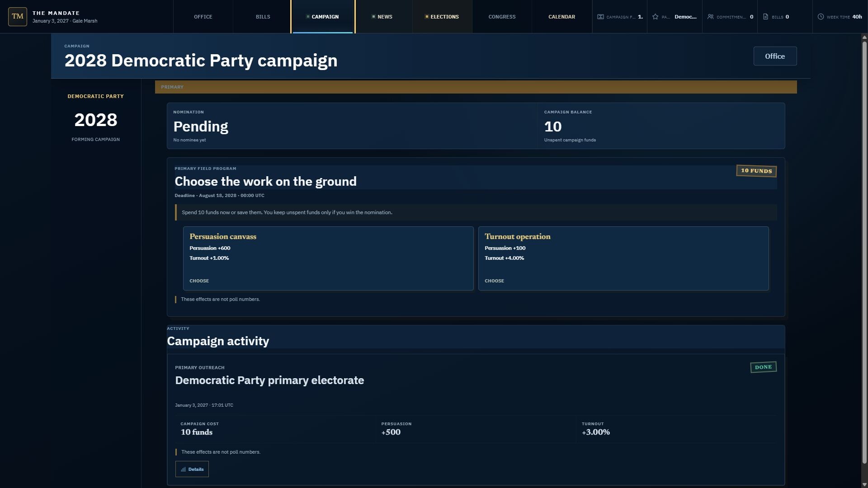Click the TM logo badge

click(x=18, y=17)
